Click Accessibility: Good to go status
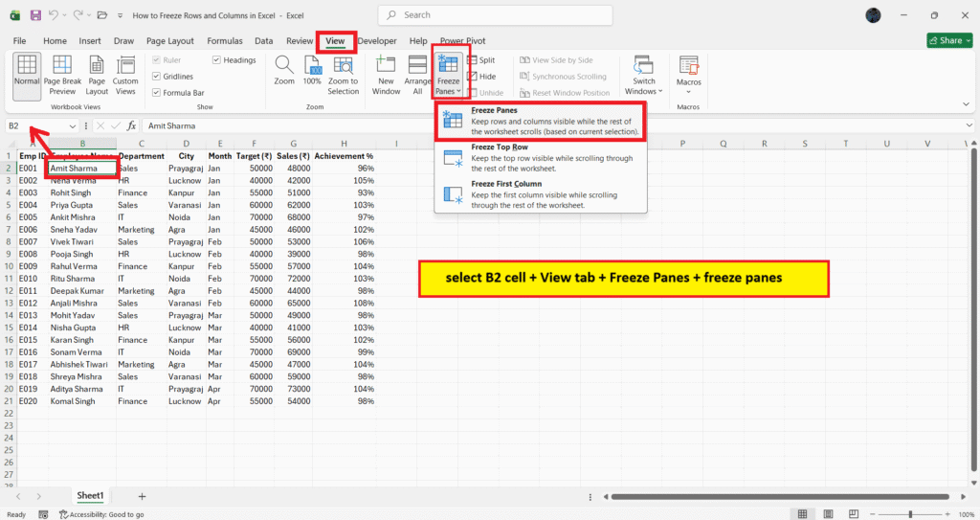Image resolution: width=980 pixels, height=520 pixels. pyautogui.click(x=101, y=514)
